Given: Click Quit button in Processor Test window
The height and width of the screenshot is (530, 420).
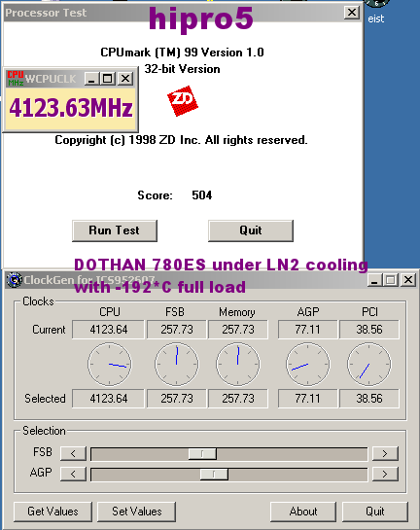Looking at the screenshot, I should point(251,230).
